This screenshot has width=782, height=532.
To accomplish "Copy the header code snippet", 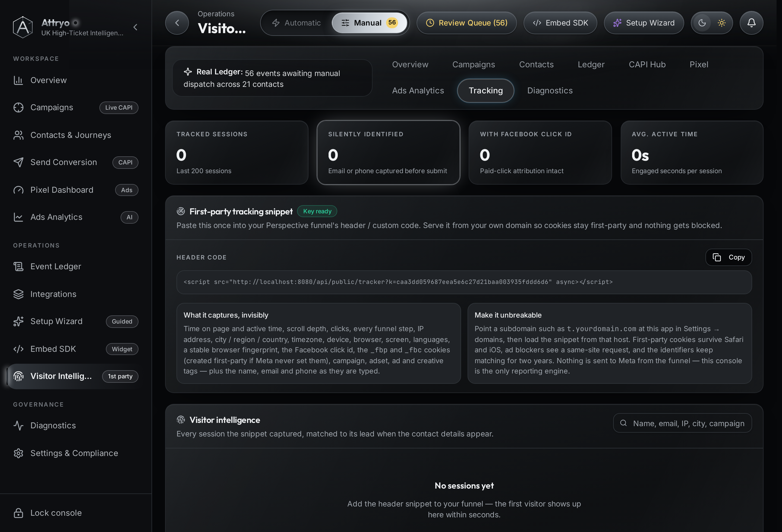I will coord(729,257).
